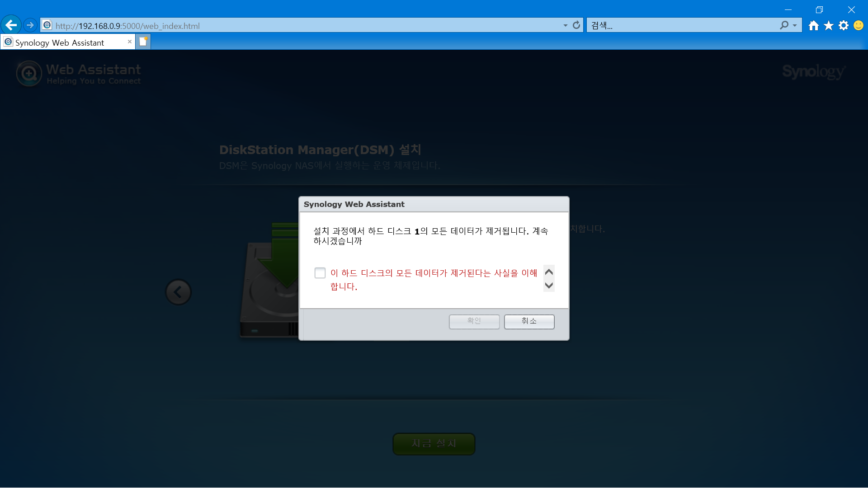
Task: Click the smiley feedback icon
Action: point(859,26)
